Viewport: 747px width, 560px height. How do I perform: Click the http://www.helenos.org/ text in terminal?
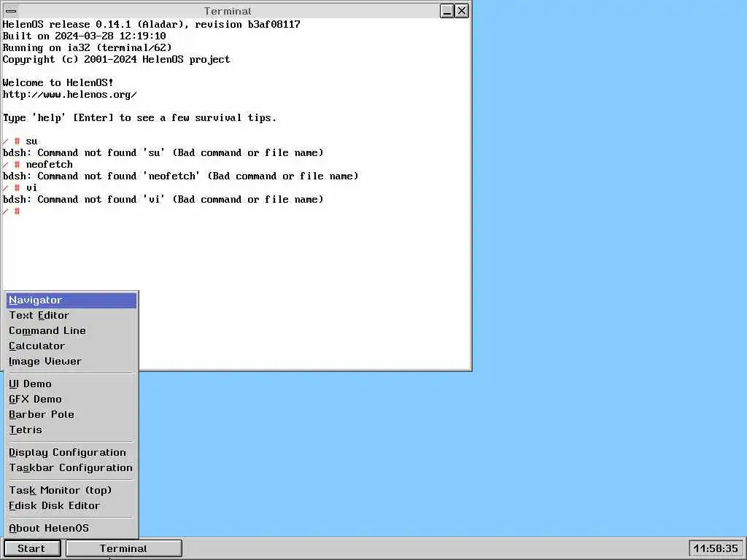pos(69,94)
